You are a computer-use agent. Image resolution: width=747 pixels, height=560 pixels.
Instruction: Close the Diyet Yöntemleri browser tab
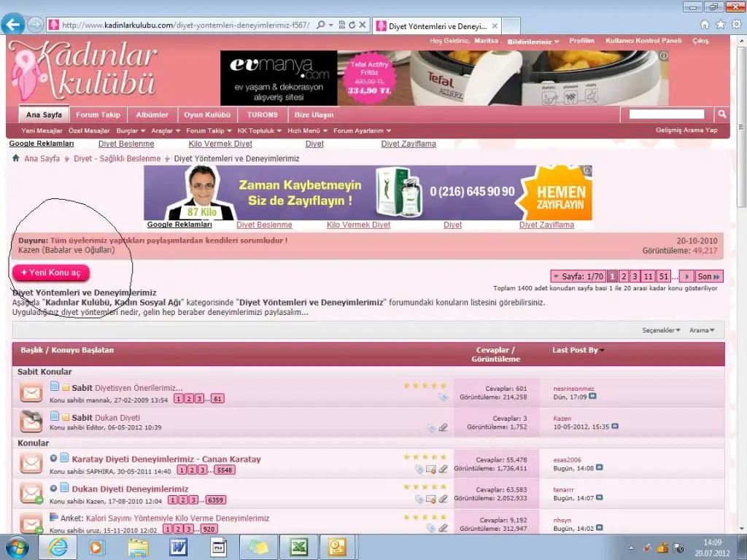pyautogui.click(x=495, y=26)
